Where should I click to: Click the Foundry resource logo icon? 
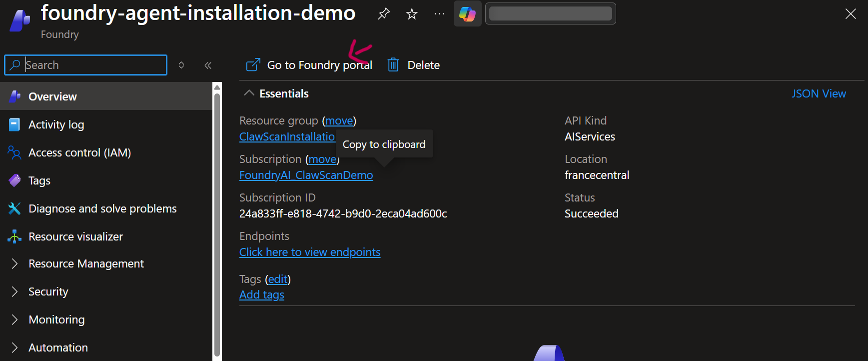[x=20, y=20]
